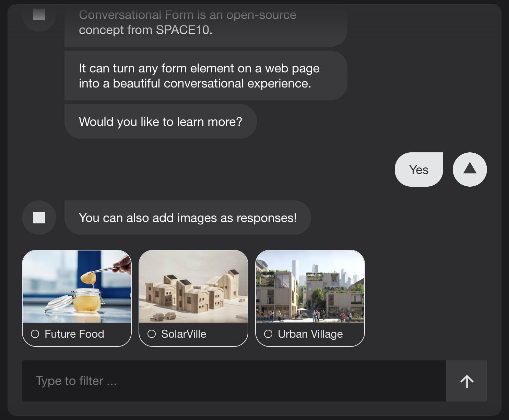Click the message about adding images as responses
509x420 pixels.
tap(187, 218)
